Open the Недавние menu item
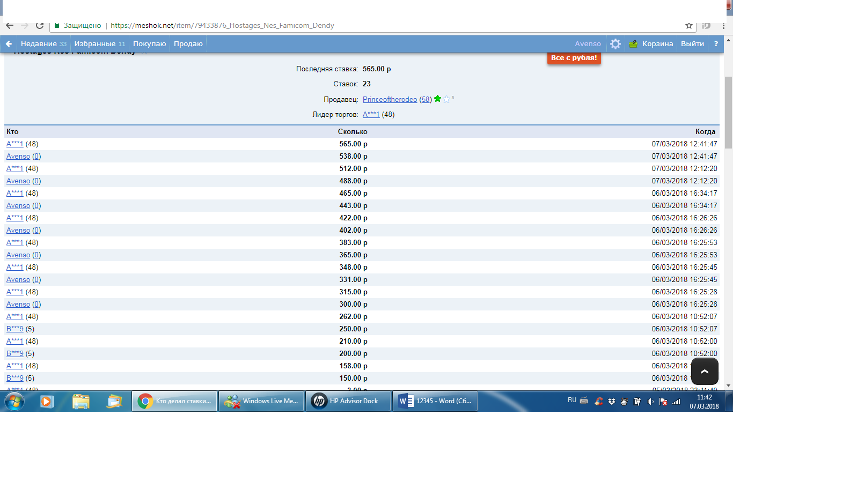Viewport: 850px width, 504px height. click(44, 44)
